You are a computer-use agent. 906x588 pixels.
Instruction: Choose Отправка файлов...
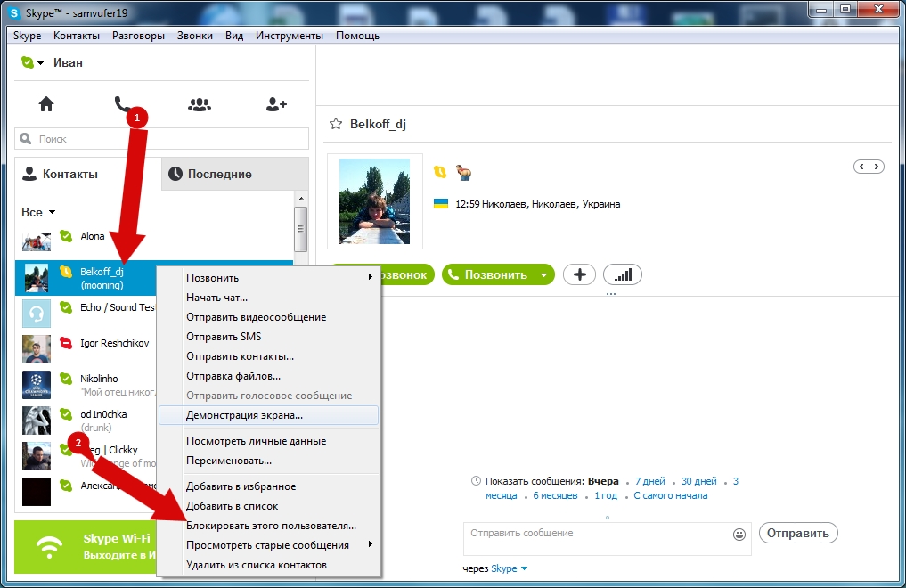tap(269, 376)
